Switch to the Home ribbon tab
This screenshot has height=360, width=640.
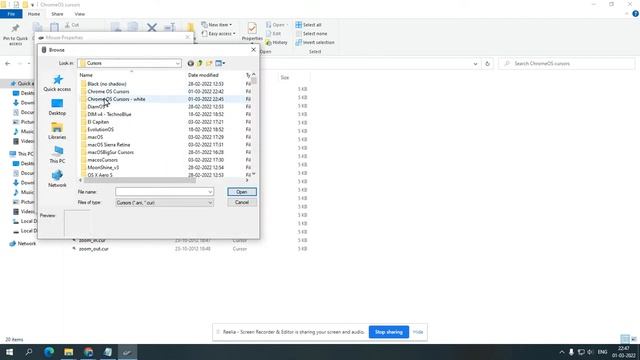pos(34,14)
